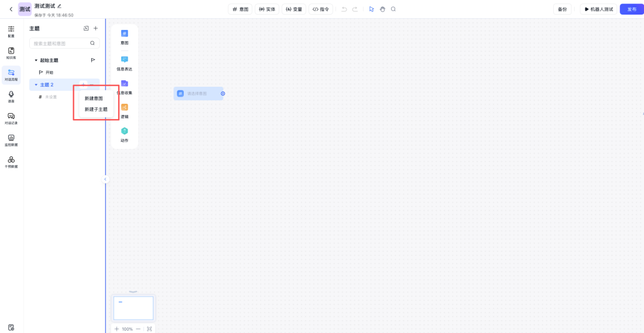Choose 新建子主题 from the popup menu

click(96, 109)
